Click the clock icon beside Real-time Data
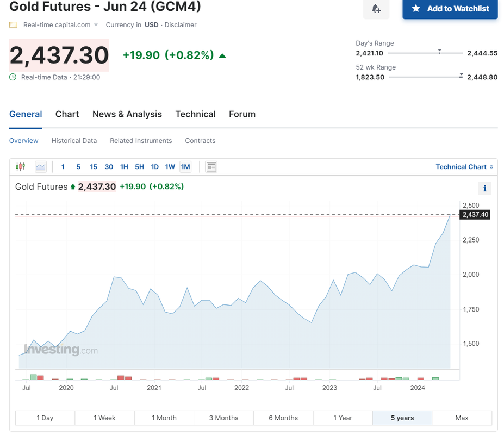 13,77
